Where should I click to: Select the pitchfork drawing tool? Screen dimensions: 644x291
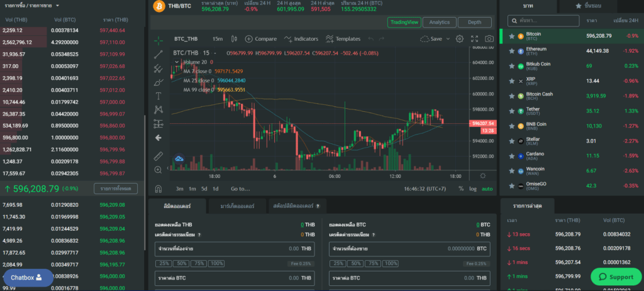point(158,69)
